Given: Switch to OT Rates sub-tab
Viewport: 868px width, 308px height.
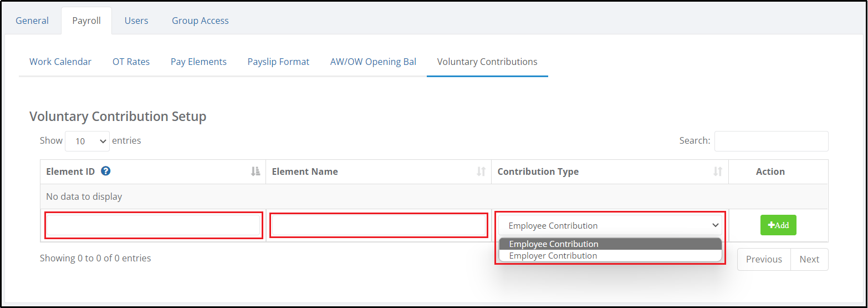Looking at the screenshot, I should (x=131, y=62).
